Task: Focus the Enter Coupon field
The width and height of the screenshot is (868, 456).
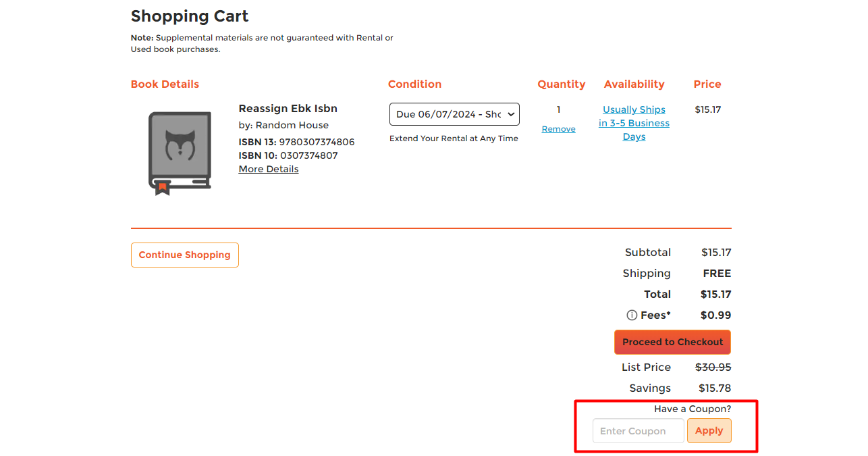Action: pos(639,431)
